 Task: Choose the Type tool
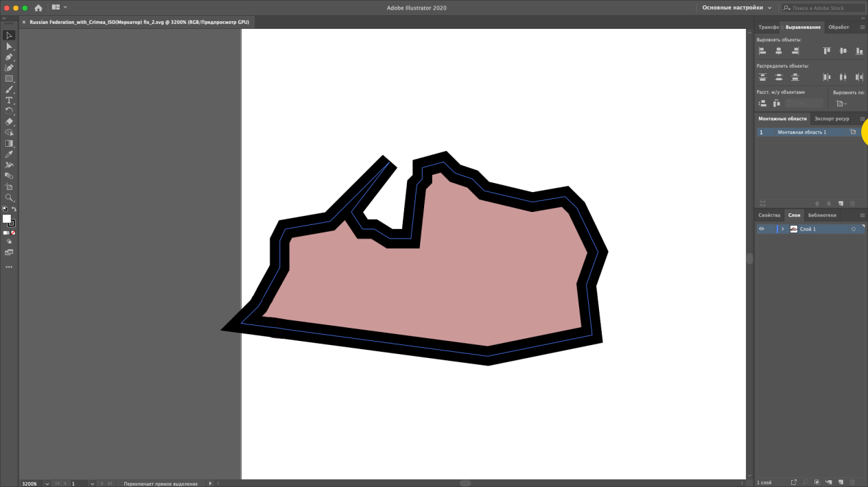click(9, 100)
